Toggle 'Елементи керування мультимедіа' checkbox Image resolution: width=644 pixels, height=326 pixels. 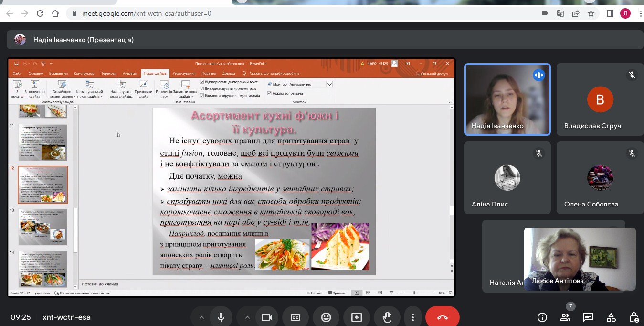click(202, 96)
